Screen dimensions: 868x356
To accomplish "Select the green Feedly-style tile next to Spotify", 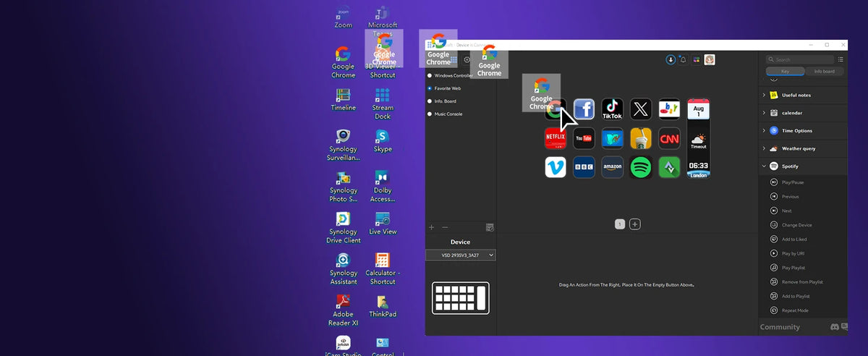I will (669, 167).
